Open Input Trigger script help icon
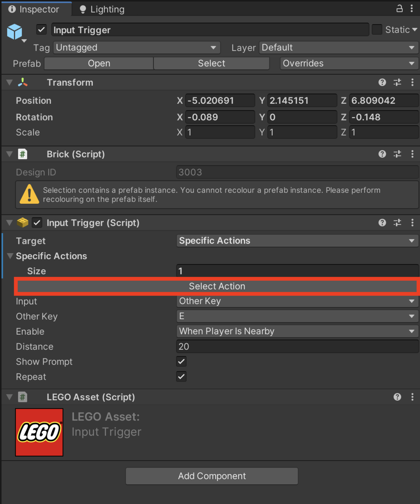 click(382, 223)
